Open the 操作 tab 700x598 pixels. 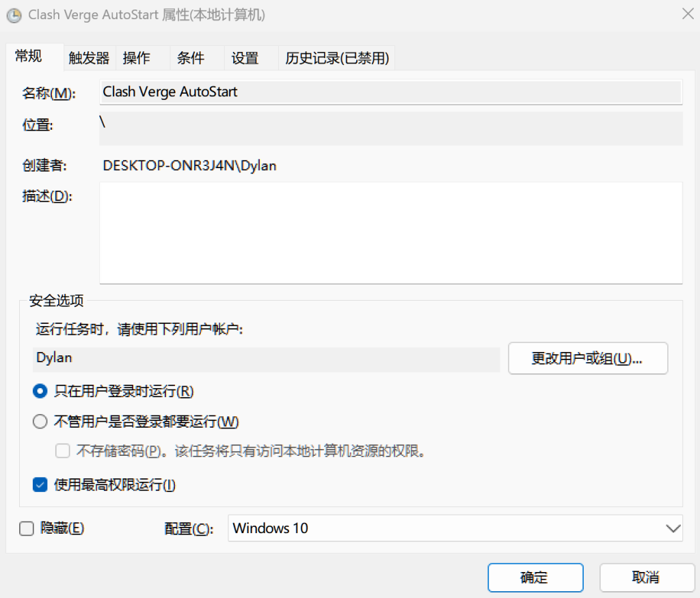point(136,57)
